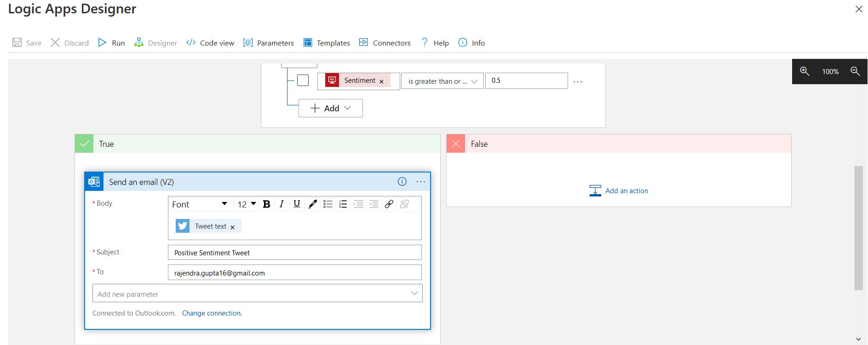Click the Send an email (V2) title bar
The height and width of the screenshot is (345, 868).
tap(258, 182)
